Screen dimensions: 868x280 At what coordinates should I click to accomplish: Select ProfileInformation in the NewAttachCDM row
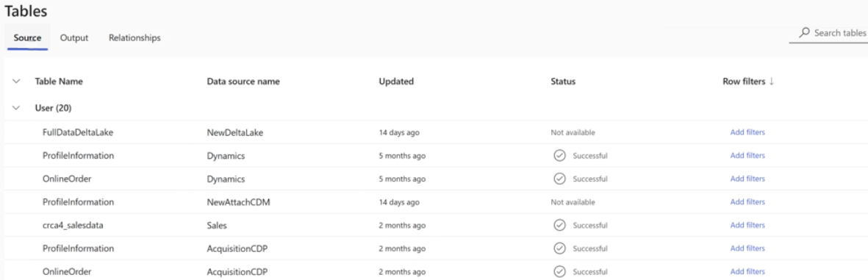pyautogui.click(x=78, y=202)
